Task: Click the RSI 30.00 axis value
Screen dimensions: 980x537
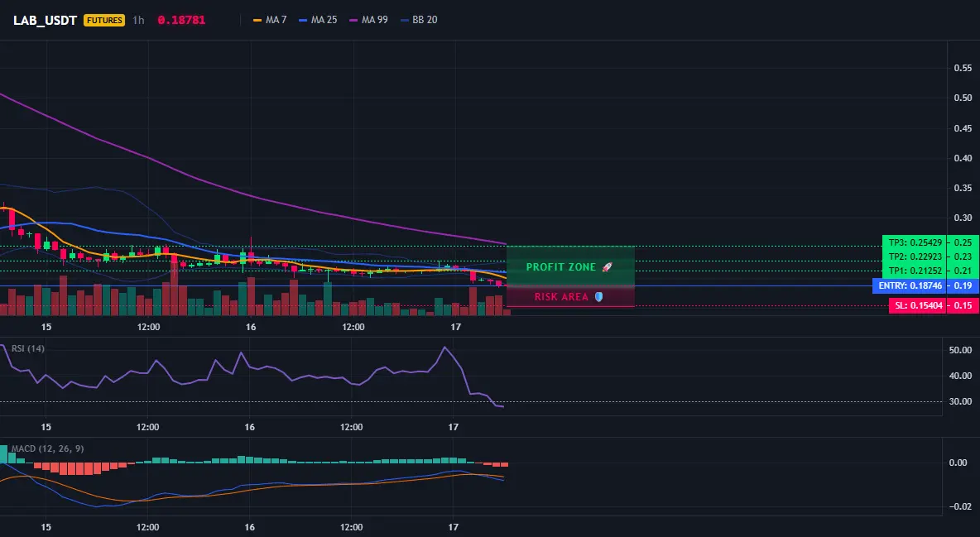Action: pos(960,401)
